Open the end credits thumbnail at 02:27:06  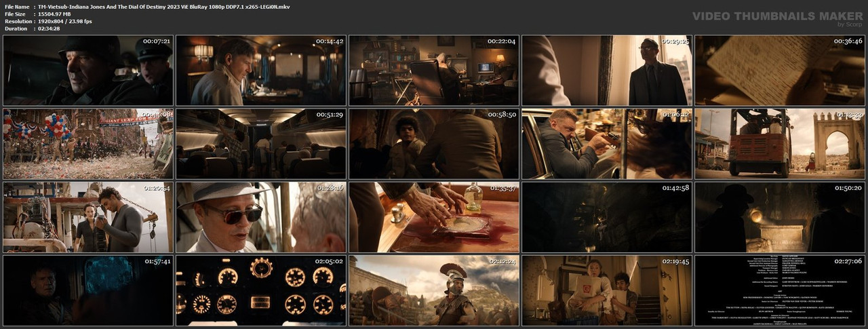[x=780, y=290]
